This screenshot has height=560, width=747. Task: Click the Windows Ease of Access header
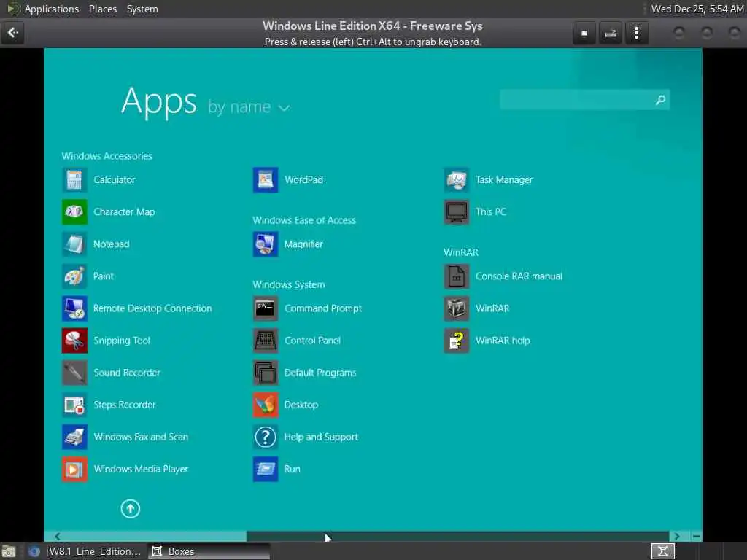tap(304, 220)
